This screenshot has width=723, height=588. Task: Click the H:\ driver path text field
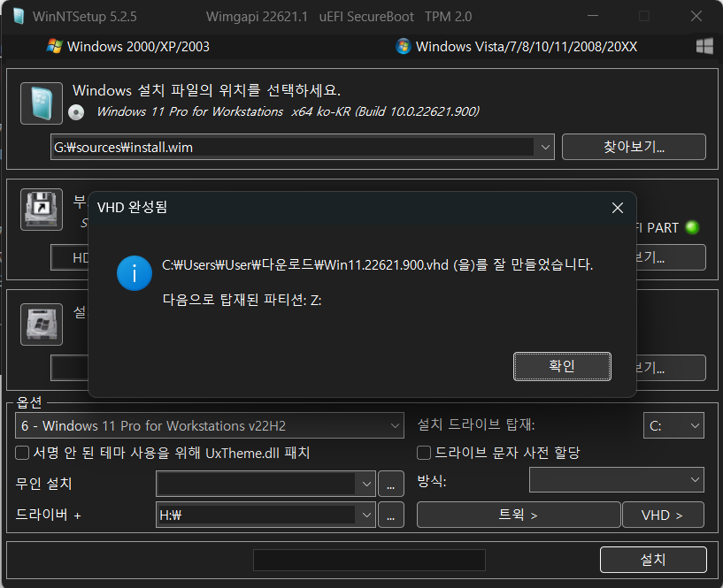[257, 515]
